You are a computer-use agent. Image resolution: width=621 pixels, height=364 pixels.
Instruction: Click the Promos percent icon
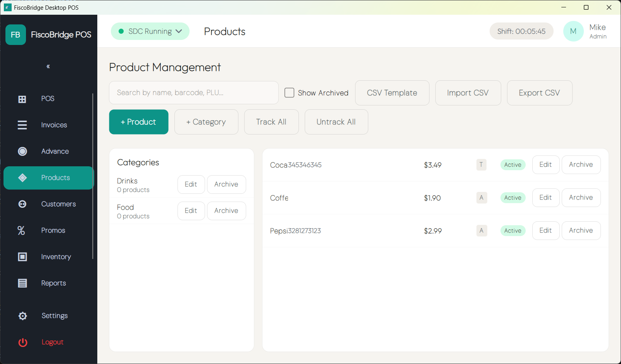(21, 230)
